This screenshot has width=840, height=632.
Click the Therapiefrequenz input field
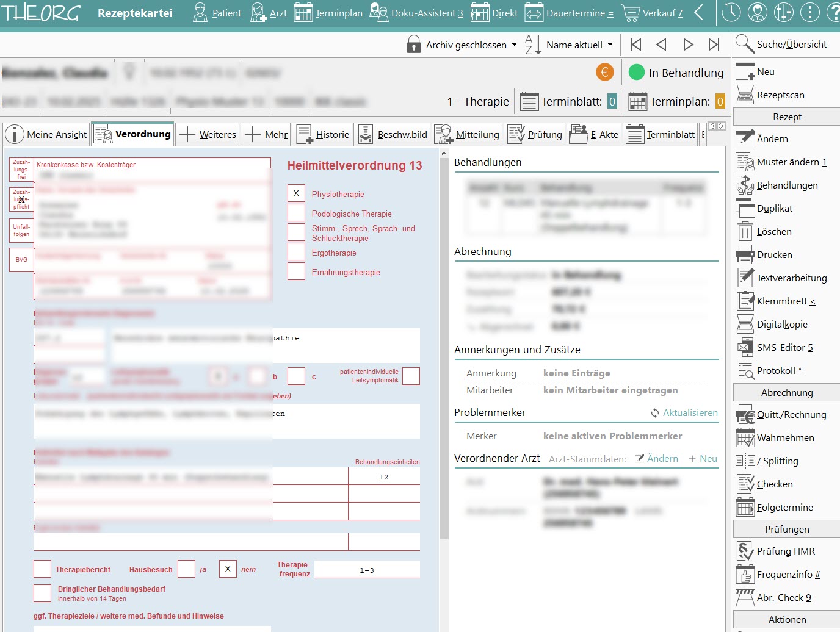coord(367,570)
